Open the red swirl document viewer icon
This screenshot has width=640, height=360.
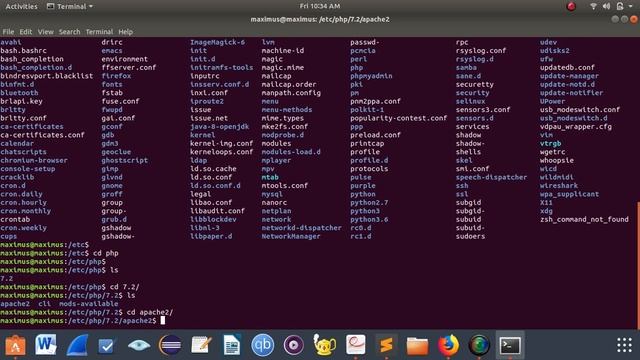pyautogui.click(x=356, y=345)
